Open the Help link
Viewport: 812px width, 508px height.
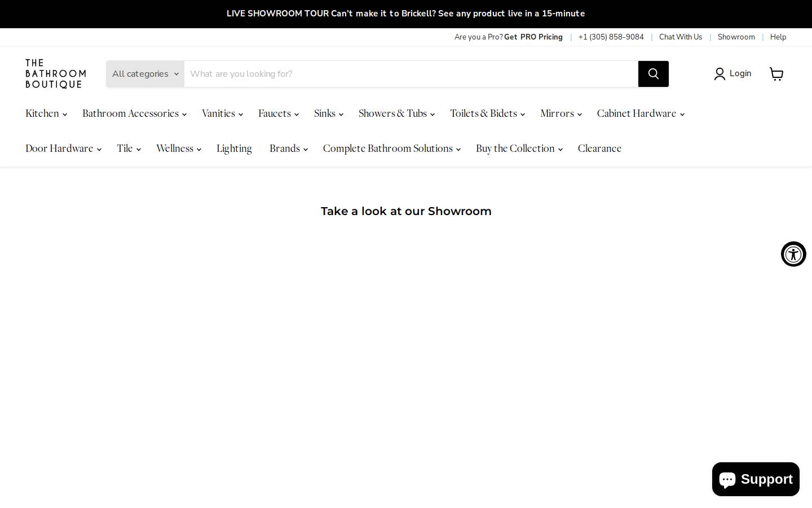[x=778, y=37]
